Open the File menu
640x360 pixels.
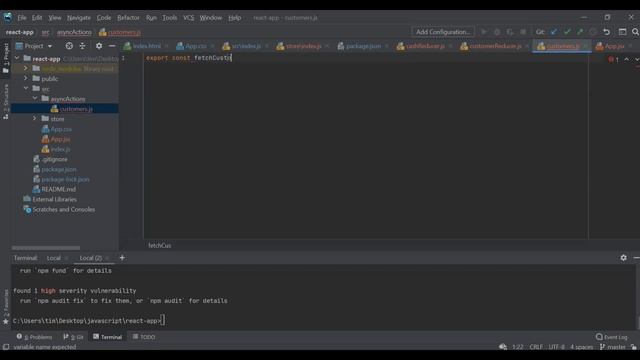(22, 18)
